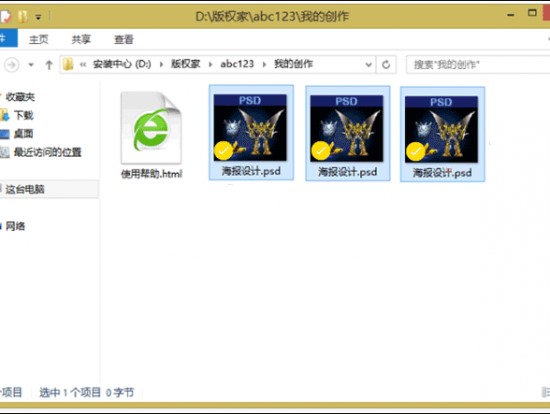This screenshot has width=550, height=414.
Task: Select the rightmost 海报设计.psd file
Action: pyautogui.click(x=442, y=134)
